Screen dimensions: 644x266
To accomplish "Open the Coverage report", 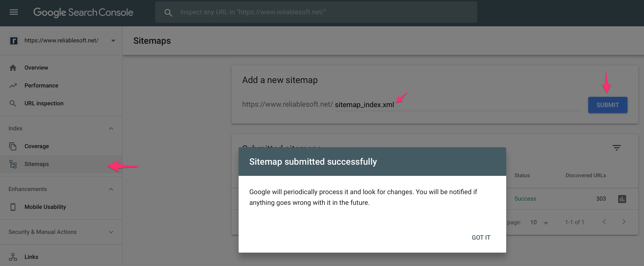I will coord(37,146).
